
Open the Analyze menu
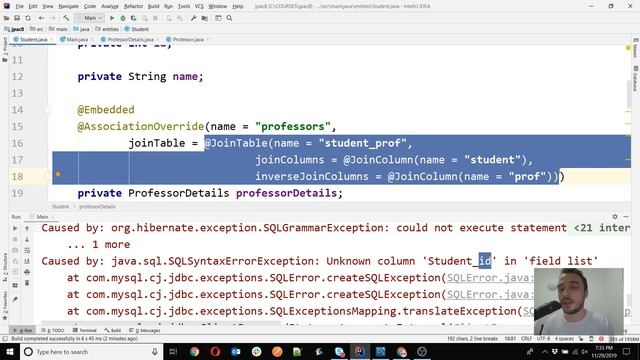click(x=109, y=7)
